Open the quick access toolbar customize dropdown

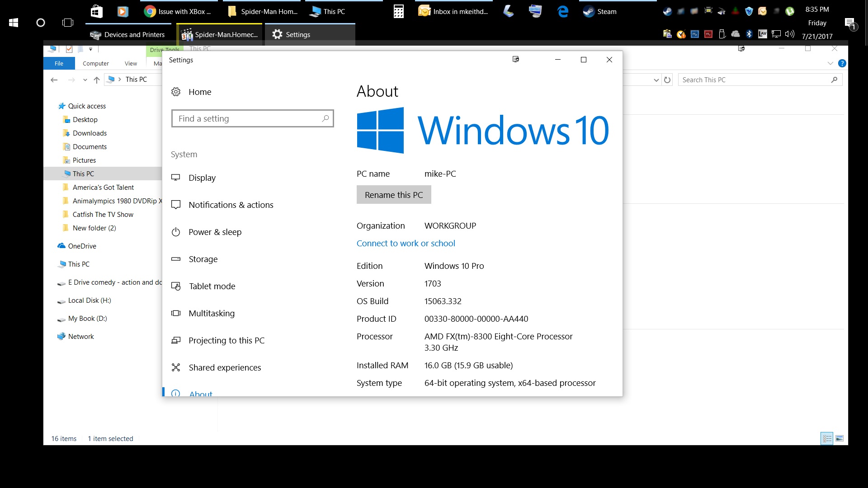90,49
